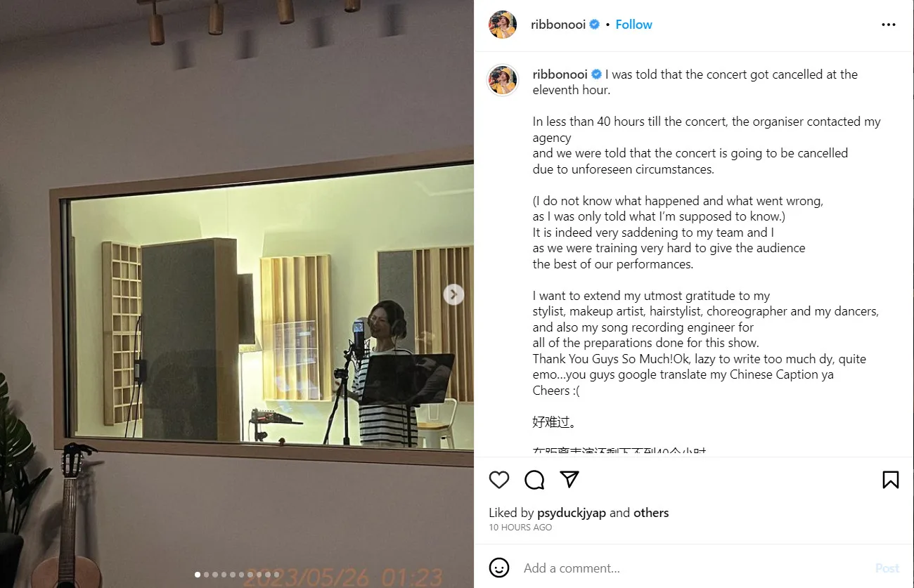The image size is (914, 588).
Task: Open comments via speech bubble icon
Action: click(534, 480)
